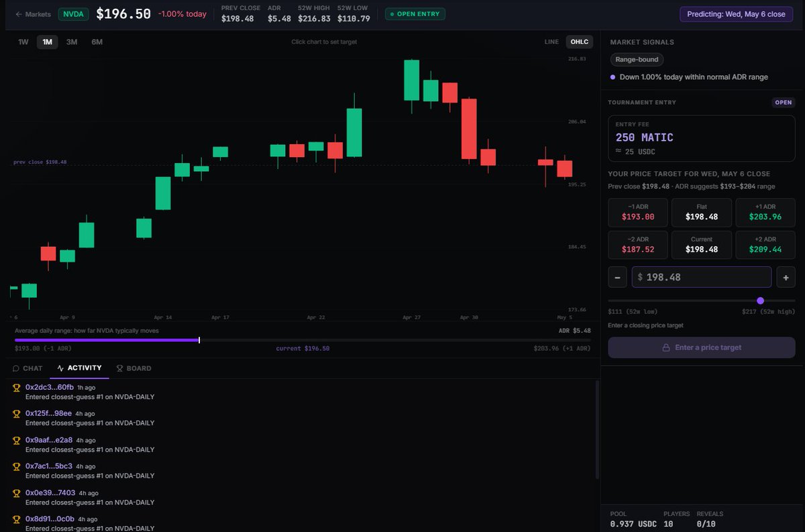Open wallet address 0x7ac1...5bc3
Viewport: 805px width, 532px height.
tap(49, 466)
